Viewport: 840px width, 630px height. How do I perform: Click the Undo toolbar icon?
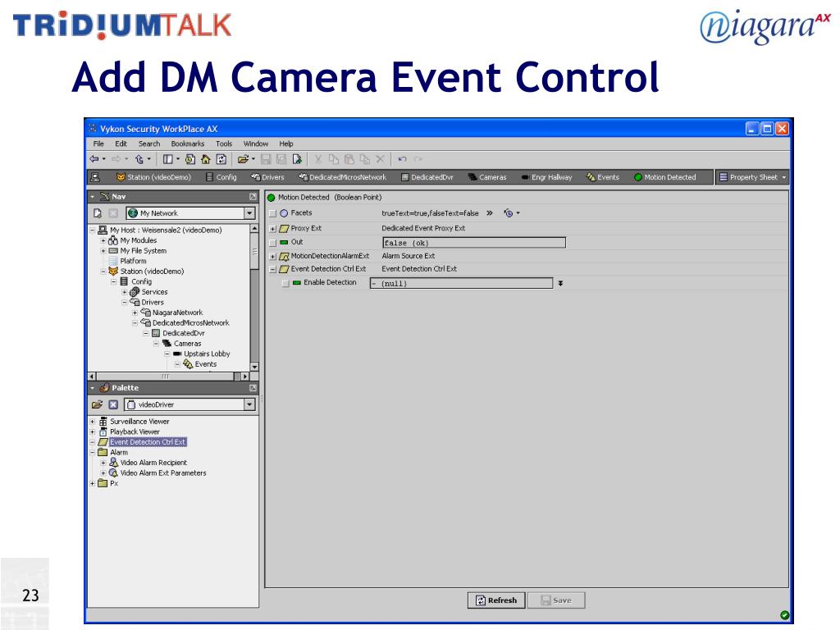point(402,159)
